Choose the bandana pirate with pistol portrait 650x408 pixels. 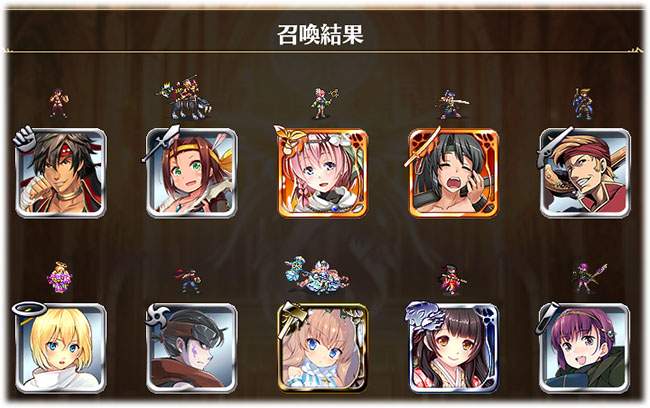coord(585,173)
